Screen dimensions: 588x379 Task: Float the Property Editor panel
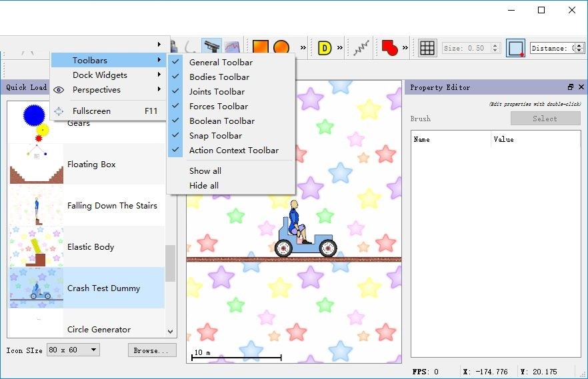(571, 87)
